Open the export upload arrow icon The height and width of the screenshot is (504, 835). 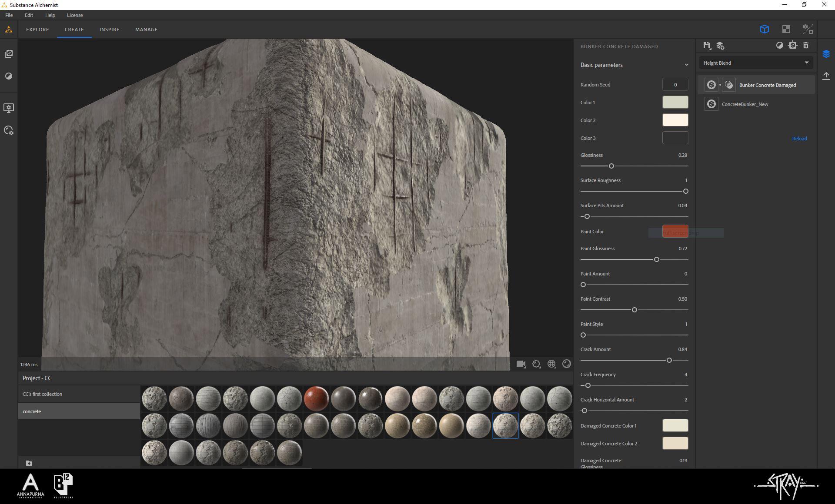826,76
